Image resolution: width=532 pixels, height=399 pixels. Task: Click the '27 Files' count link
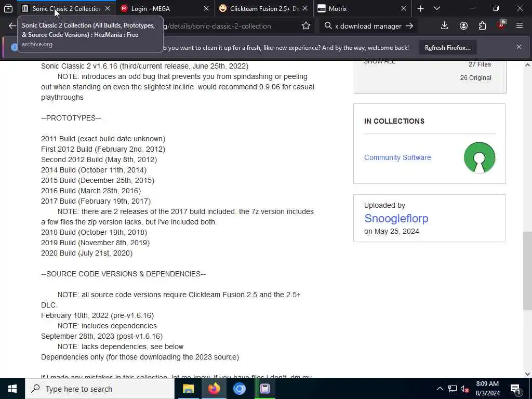480,64
